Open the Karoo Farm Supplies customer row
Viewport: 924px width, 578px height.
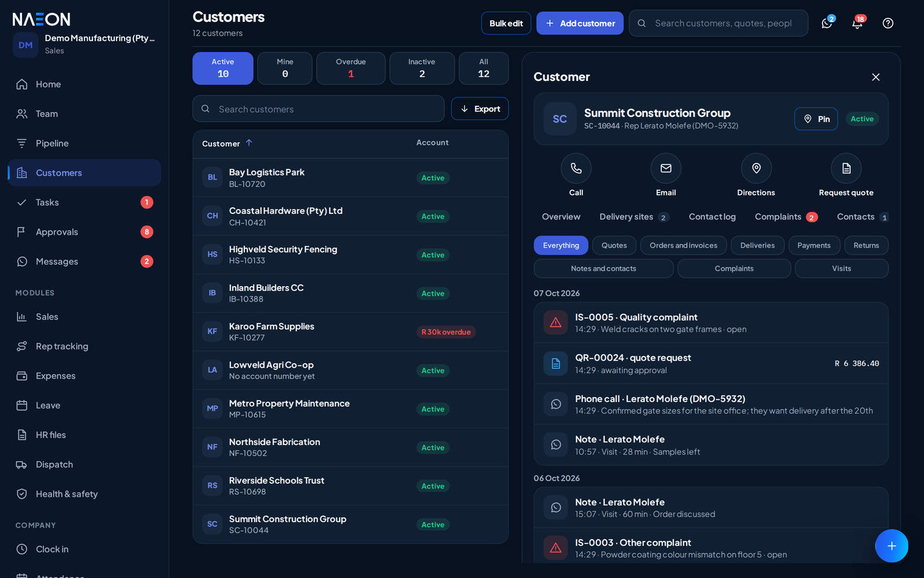351,332
